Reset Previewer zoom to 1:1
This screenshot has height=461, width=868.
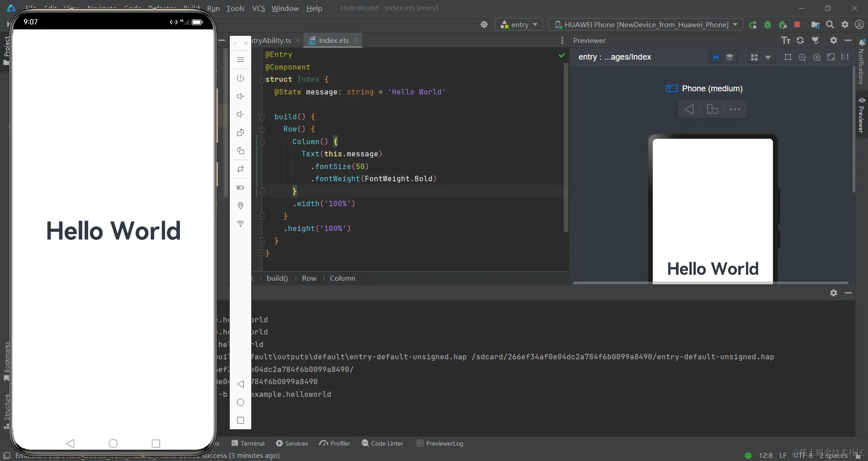click(x=845, y=57)
